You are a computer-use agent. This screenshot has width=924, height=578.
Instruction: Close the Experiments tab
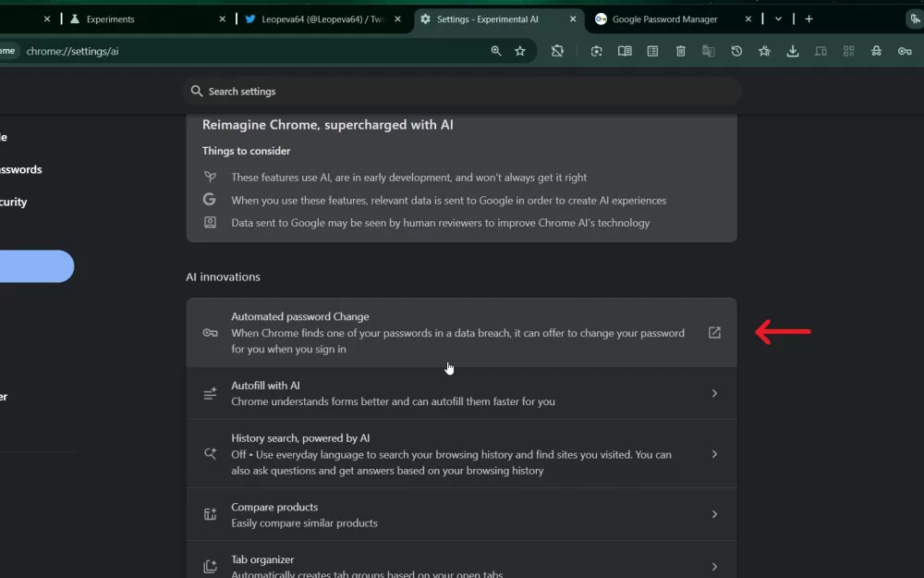point(222,18)
